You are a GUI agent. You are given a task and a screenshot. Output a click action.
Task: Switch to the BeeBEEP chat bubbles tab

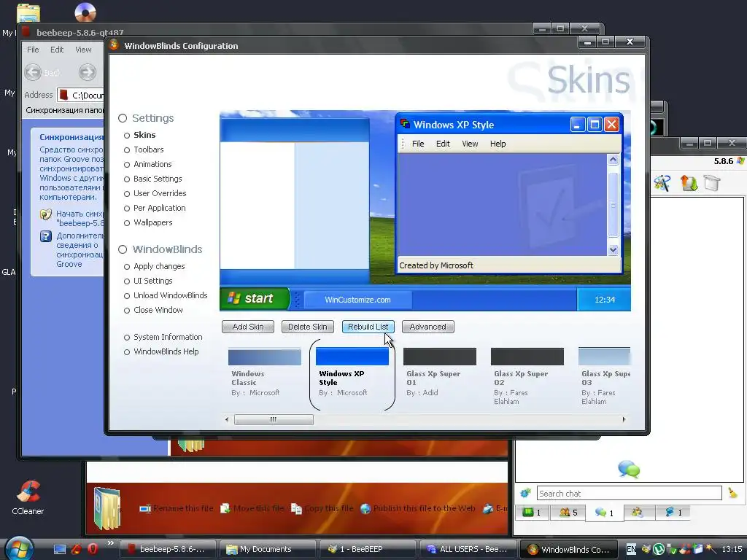click(x=604, y=513)
